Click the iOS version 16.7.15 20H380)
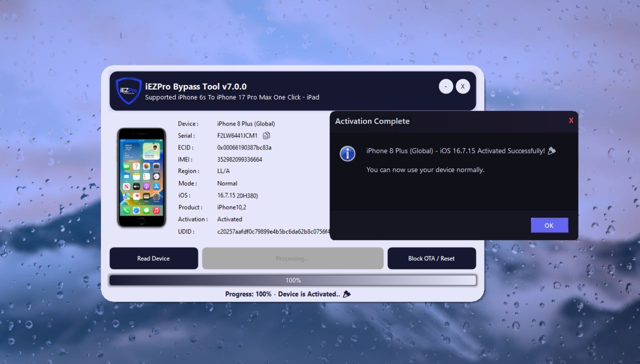 [237, 195]
